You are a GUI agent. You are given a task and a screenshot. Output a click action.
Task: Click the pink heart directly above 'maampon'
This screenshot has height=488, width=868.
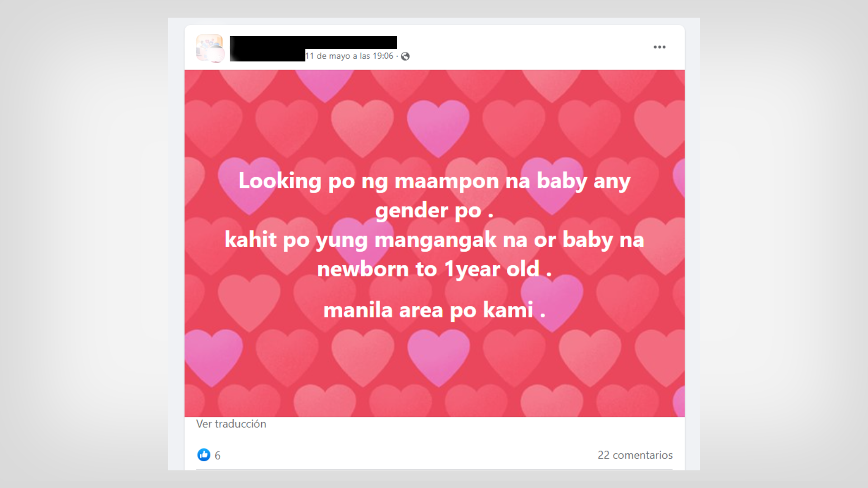click(x=438, y=127)
